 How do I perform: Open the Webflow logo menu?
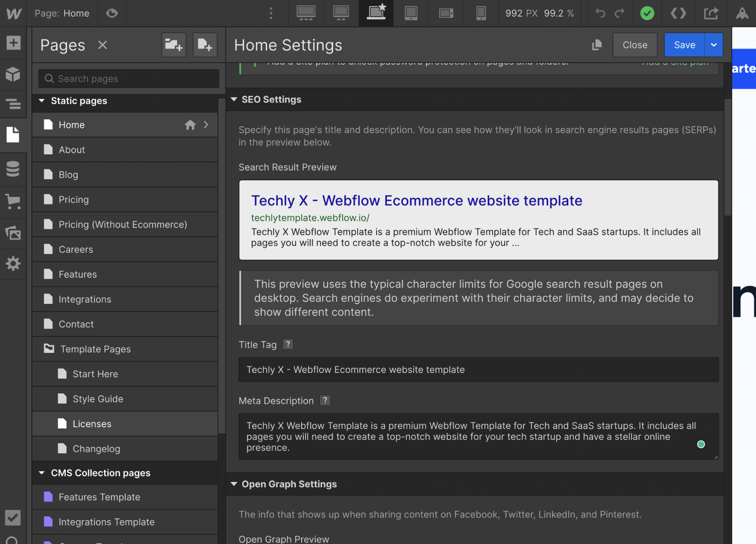13,13
